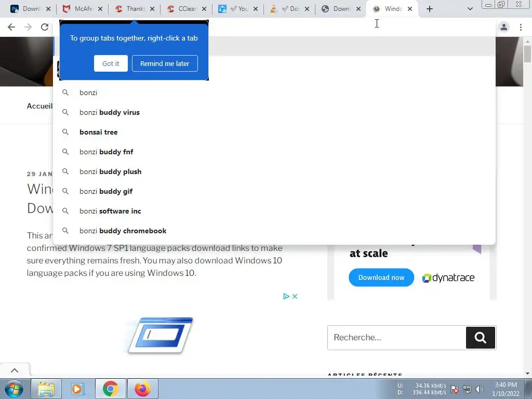Open the Chrome profile avatar icon
This screenshot has width=532, height=399.
[x=504, y=27]
